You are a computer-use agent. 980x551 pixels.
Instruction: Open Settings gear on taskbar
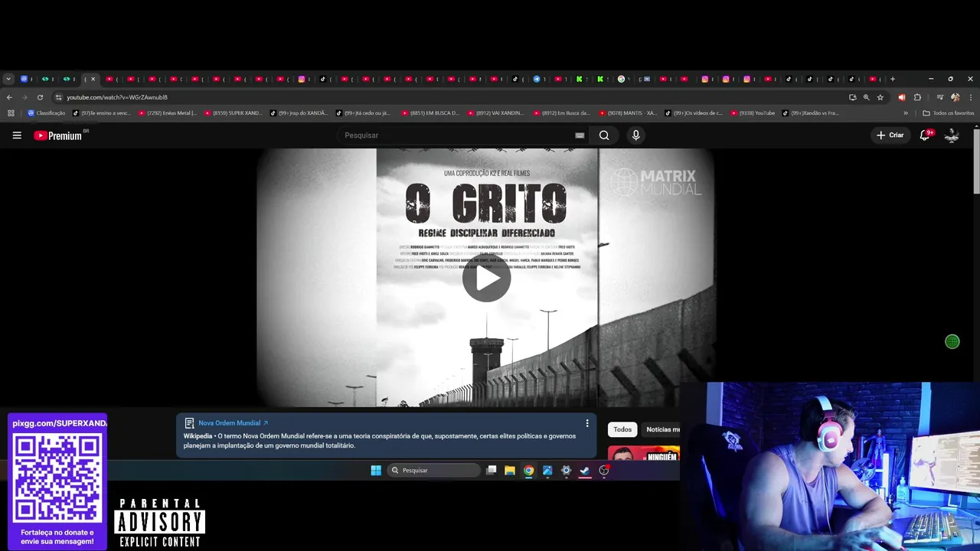coord(567,471)
